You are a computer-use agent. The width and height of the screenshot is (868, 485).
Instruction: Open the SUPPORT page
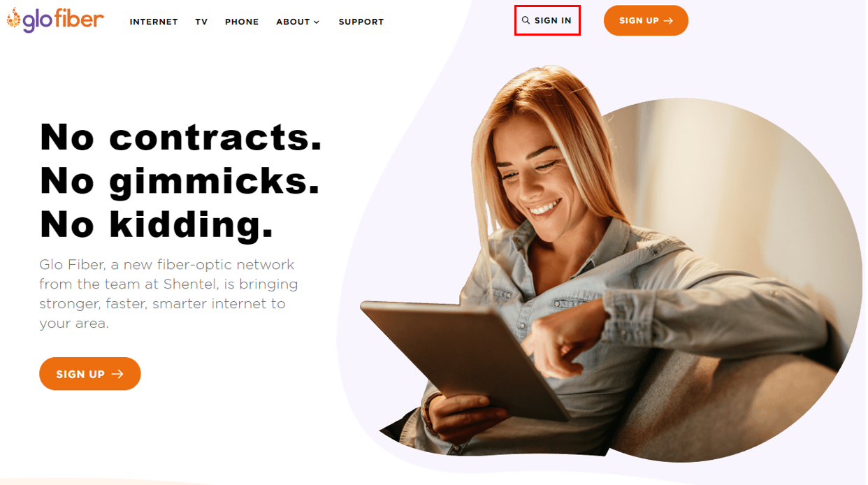click(361, 22)
